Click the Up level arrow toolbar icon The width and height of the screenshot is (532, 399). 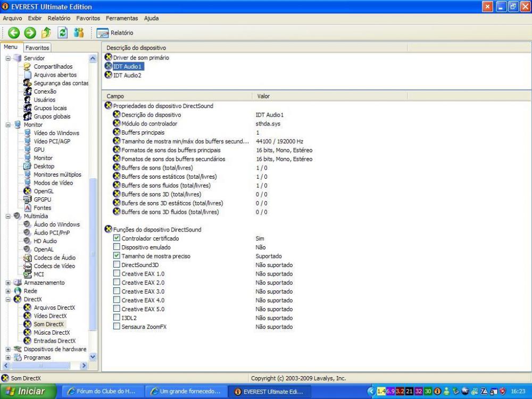coord(47,32)
